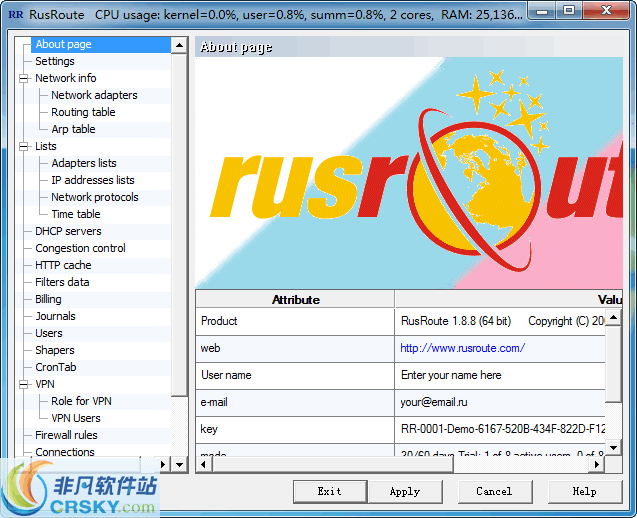637x518 pixels.
Task: Open Adapters lists
Action: [x=84, y=163]
